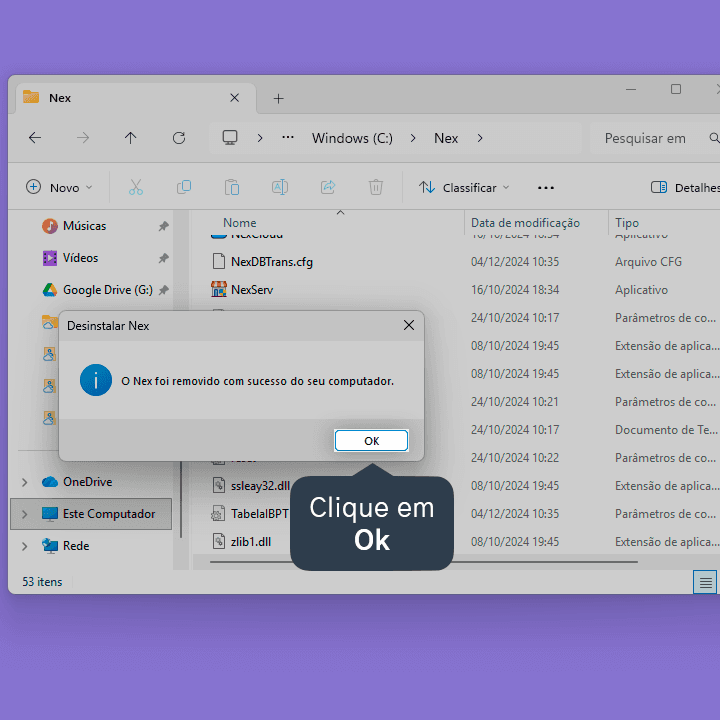The height and width of the screenshot is (720, 720).
Task: Add a new tab with plus
Action: tap(278, 98)
